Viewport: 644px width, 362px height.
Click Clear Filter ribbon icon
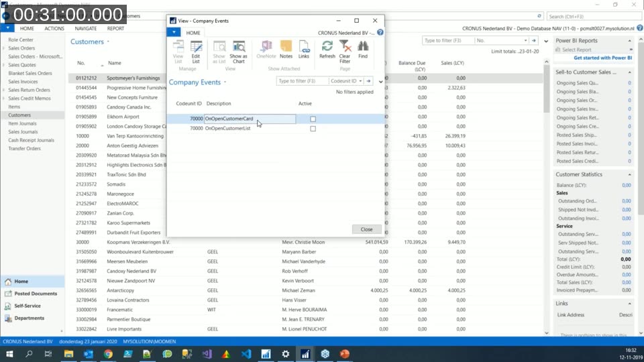point(345,52)
